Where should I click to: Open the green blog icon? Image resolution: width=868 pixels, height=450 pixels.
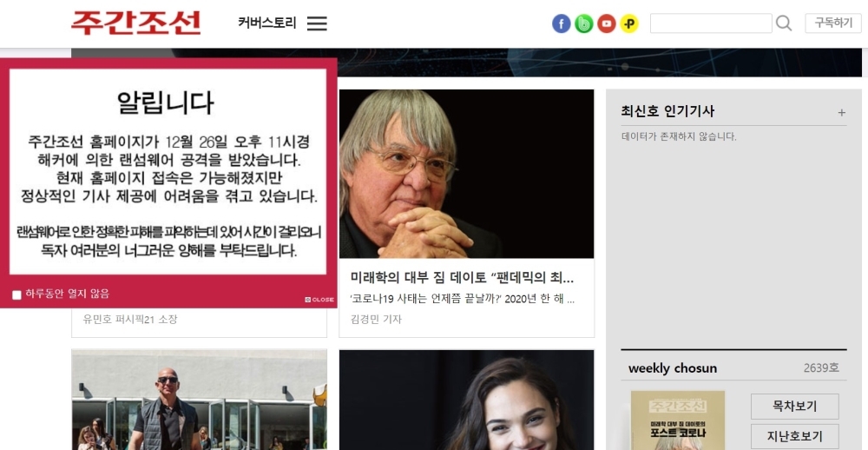pos(584,23)
